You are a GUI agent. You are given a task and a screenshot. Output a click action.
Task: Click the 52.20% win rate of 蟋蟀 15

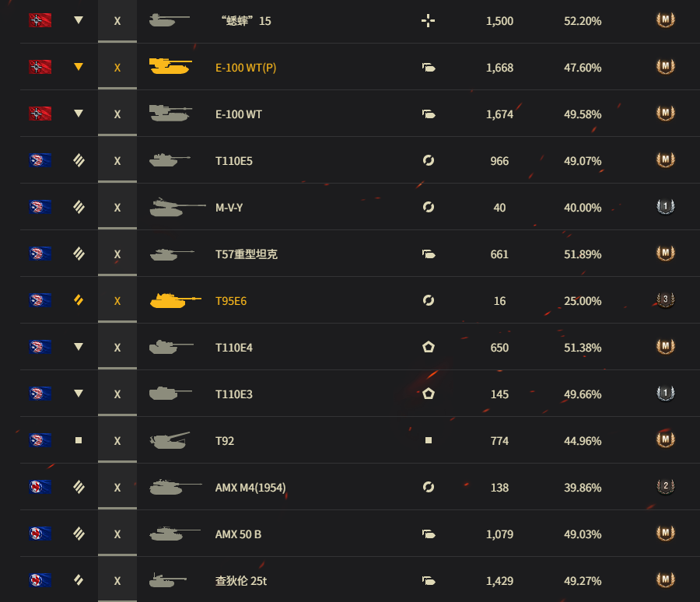(583, 21)
